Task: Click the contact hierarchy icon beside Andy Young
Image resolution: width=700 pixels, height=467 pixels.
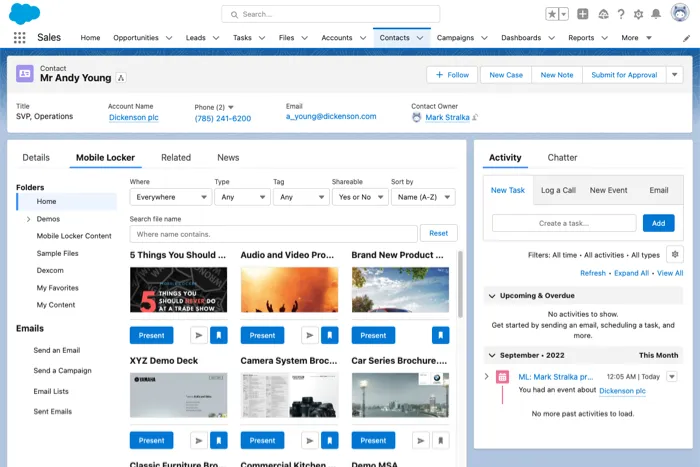Action: click(121, 78)
